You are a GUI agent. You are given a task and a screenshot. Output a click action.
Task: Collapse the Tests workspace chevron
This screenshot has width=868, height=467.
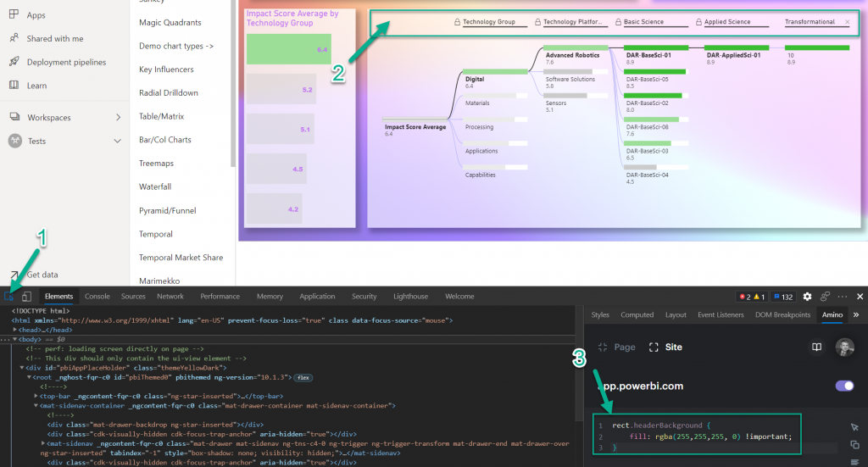click(x=117, y=141)
